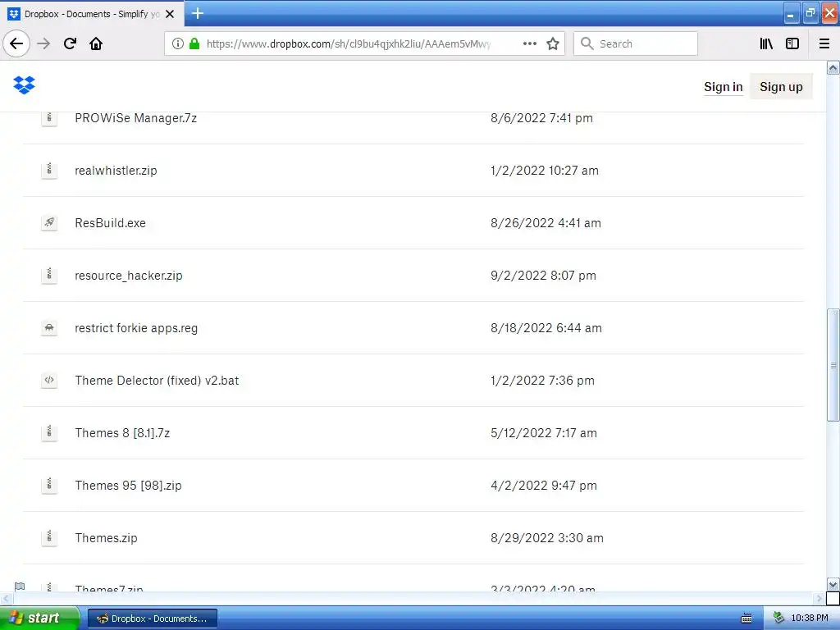This screenshot has height=630, width=840.
Task: Open restrict forkie apps.reg file
Action: point(136,328)
